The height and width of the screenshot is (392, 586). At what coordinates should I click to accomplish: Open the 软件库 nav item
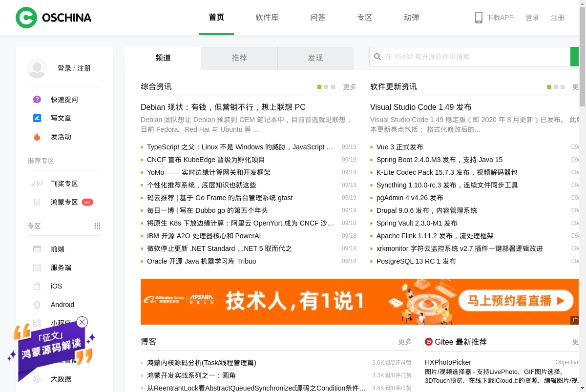(267, 18)
